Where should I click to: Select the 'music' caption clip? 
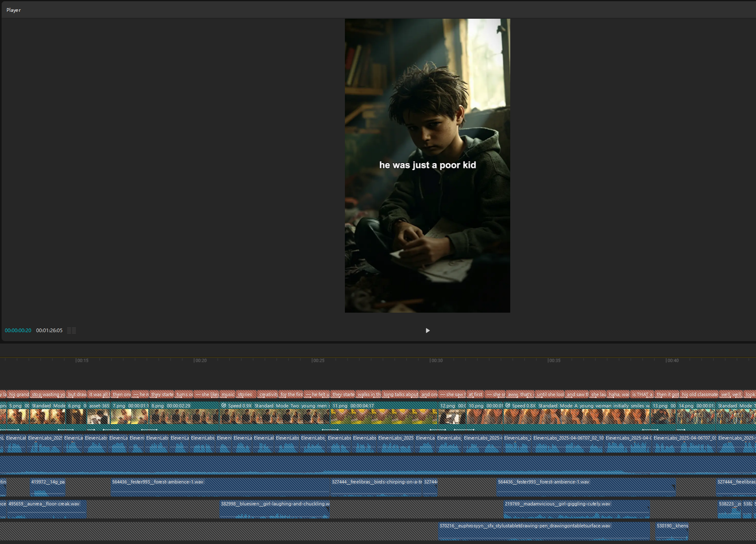[227, 394]
